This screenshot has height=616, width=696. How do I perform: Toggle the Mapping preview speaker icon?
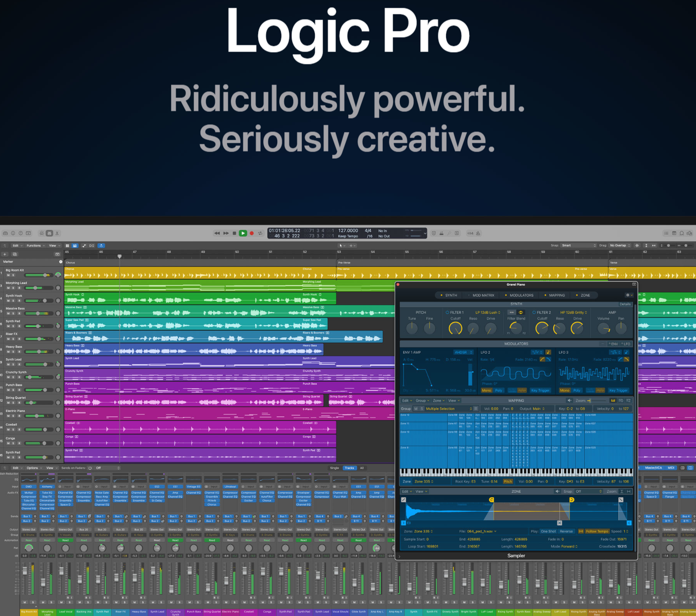(x=569, y=401)
